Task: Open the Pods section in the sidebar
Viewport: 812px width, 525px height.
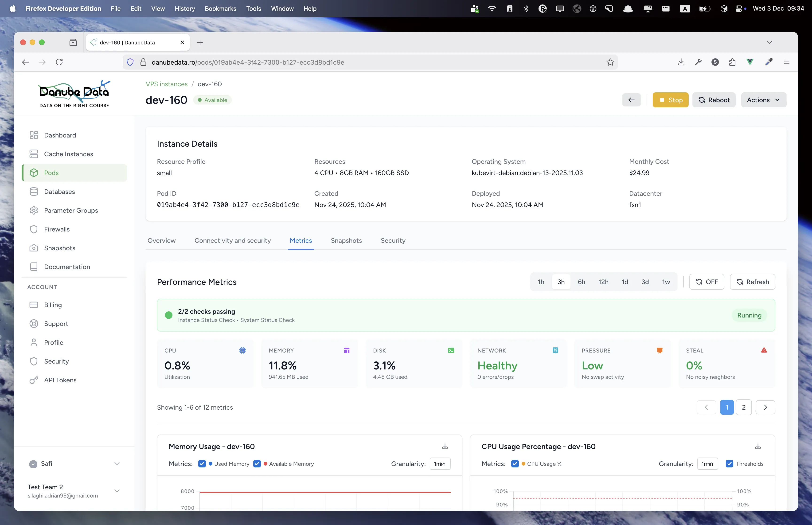Action: (x=52, y=173)
